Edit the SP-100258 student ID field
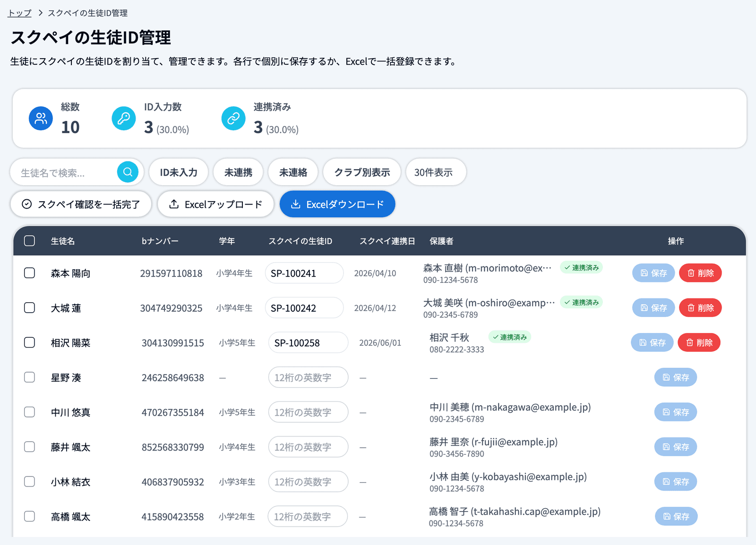Viewport: 756px width, 545px height. pyautogui.click(x=308, y=342)
